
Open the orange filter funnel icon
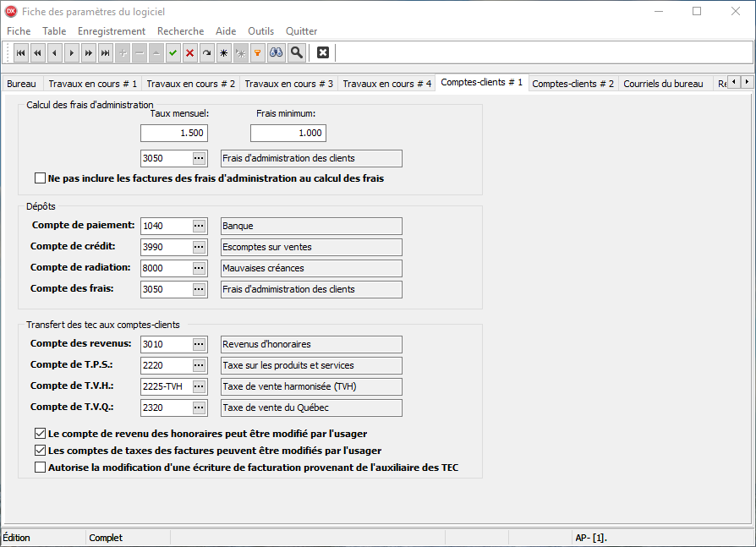coord(257,53)
